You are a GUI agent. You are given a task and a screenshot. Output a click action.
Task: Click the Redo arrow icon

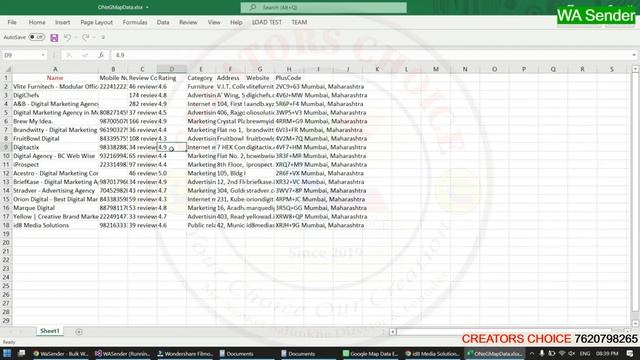pos(85,38)
